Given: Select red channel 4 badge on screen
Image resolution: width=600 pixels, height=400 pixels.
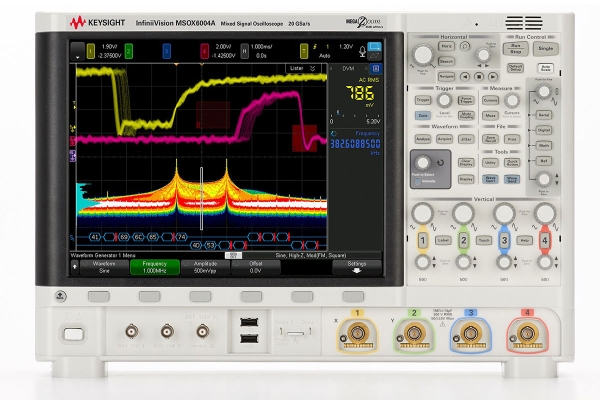Looking at the screenshot, I should tap(205, 51).
